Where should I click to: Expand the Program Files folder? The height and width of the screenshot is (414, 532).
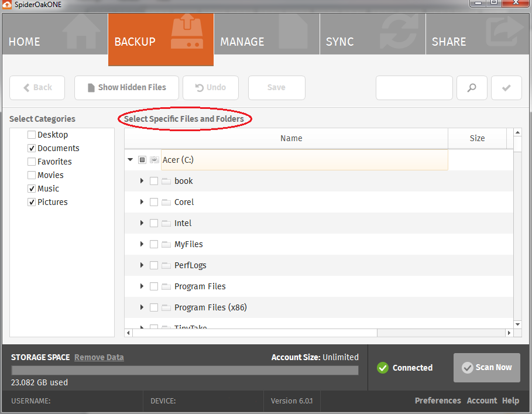tap(142, 286)
